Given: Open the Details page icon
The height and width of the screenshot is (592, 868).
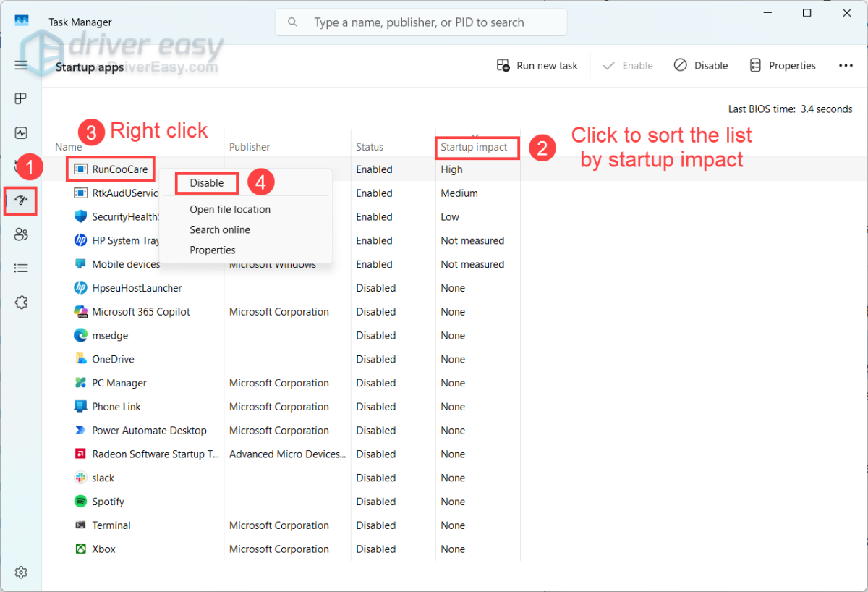Looking at the screenshot, I should coord(21,268).
